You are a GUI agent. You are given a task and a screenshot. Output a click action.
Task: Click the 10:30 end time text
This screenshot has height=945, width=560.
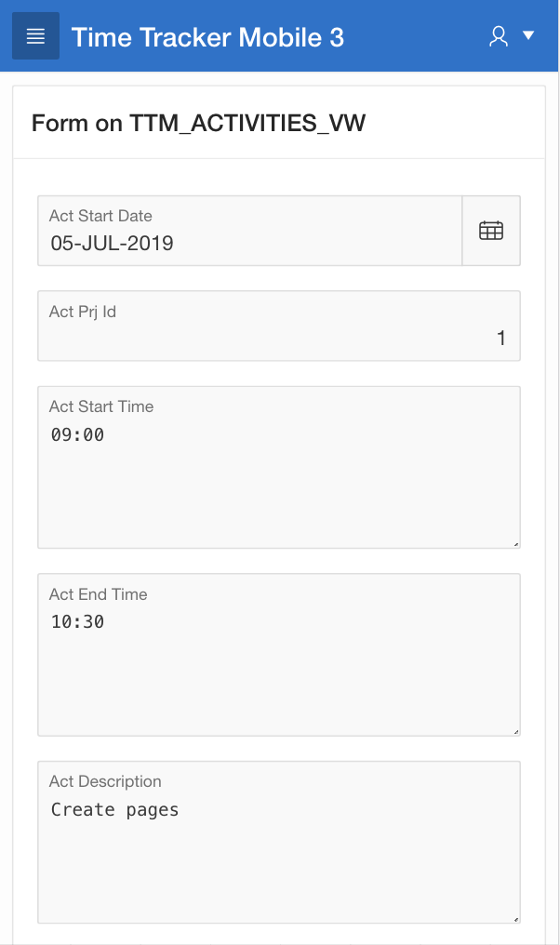click(77, 622)
